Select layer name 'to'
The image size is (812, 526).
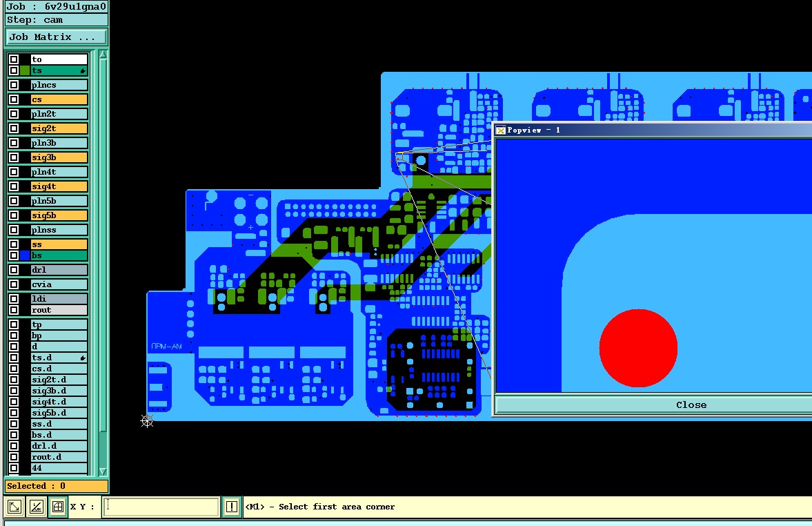coord(59,59)
